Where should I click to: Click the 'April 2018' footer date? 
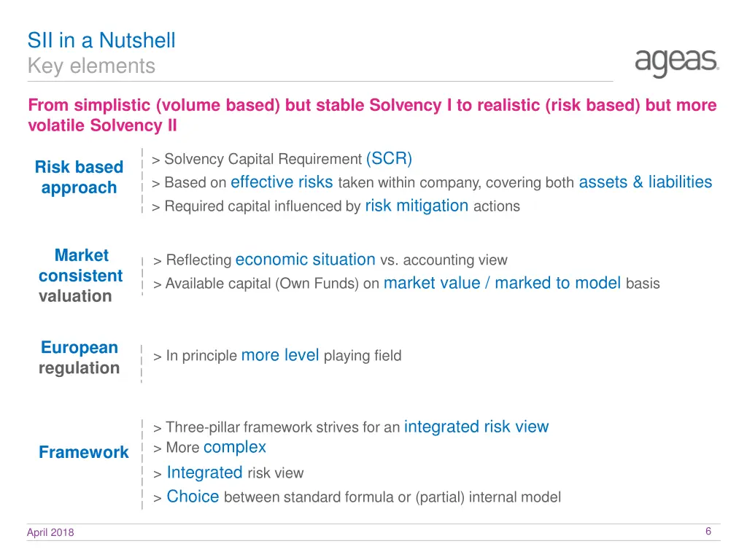(50, 532)
